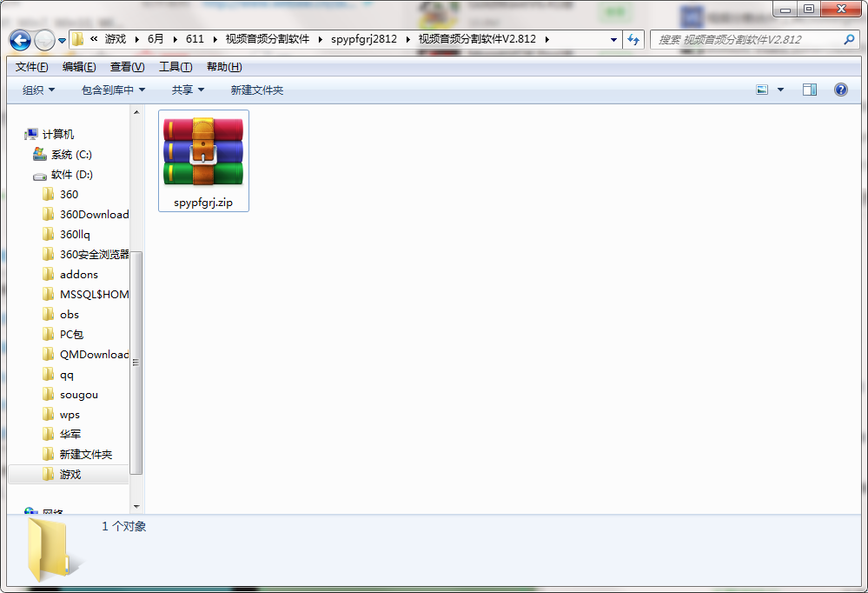Screen dimensions: 868x593
Task: Open the addons folder icon
Action: (48, 275)
